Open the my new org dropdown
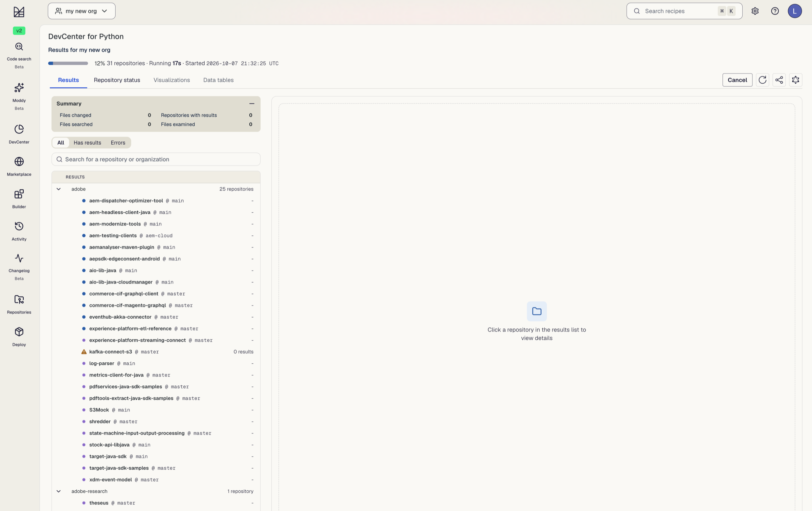 click(x=82, y=11)
